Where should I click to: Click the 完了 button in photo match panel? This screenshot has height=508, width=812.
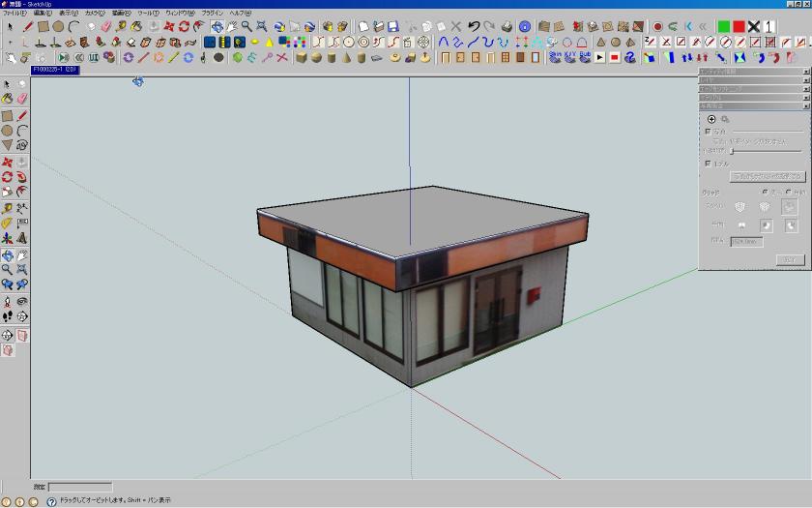(x=791, y=260)
